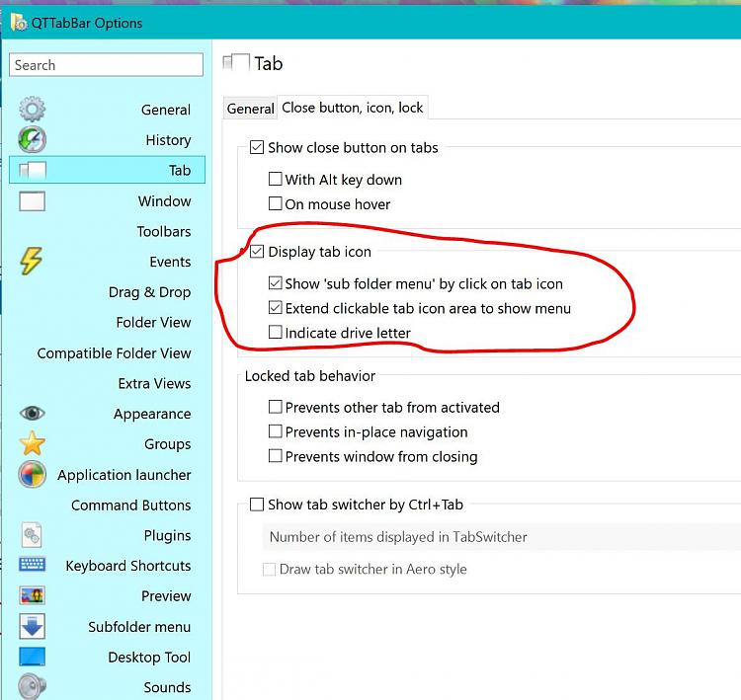Select the Preview category label
This screenshot has width=741, height=700.
pyautogui.click(x=166, y=596)
